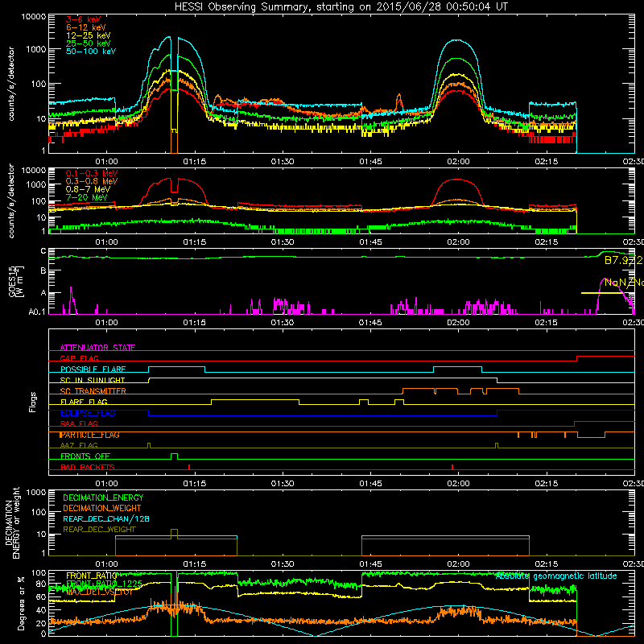Select the 3-6 keV legend label
This screenshot has height=644, width=644.
(83, 19)
